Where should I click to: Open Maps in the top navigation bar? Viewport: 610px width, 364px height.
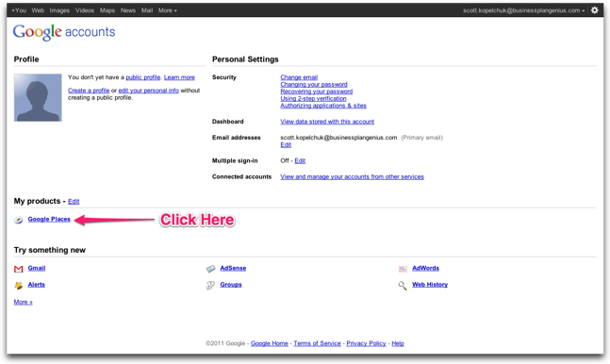(x=107, y=10)
